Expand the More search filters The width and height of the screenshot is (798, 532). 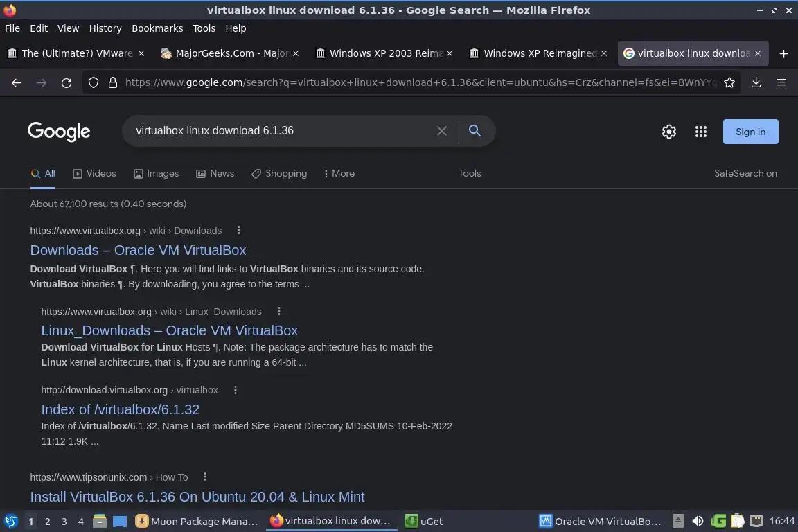[x=339, y=174]
